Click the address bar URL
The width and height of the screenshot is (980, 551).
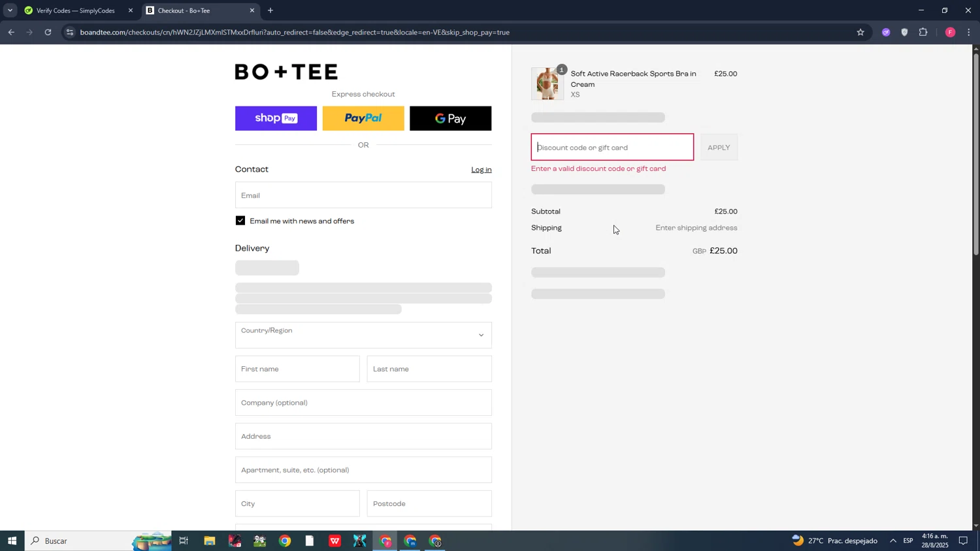click(295, 32)
